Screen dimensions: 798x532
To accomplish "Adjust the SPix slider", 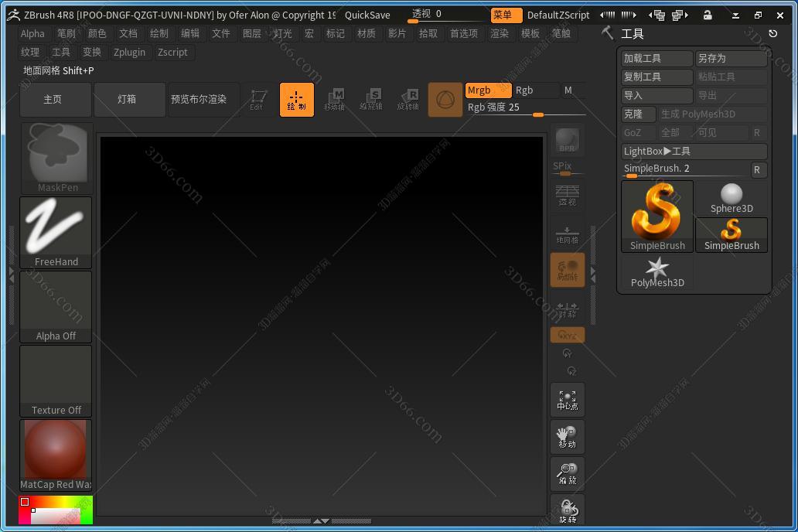I will click(x=567, y=168).
